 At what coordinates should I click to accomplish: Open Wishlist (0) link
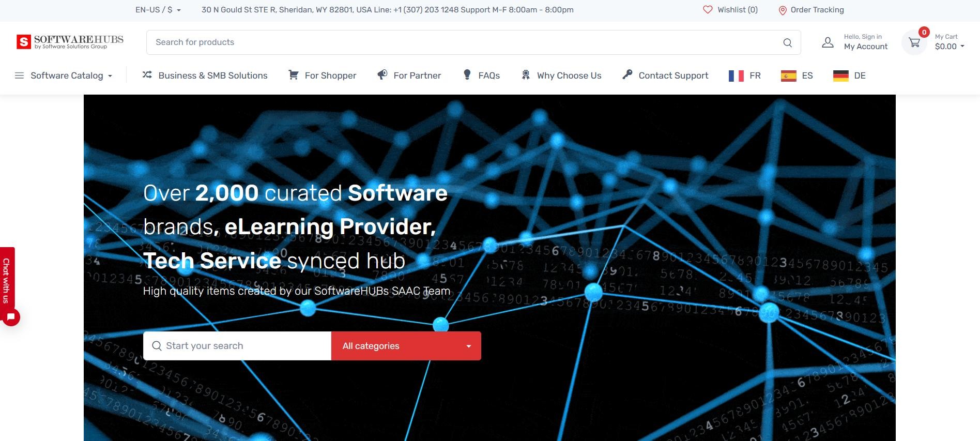click(x=730, y=10)
